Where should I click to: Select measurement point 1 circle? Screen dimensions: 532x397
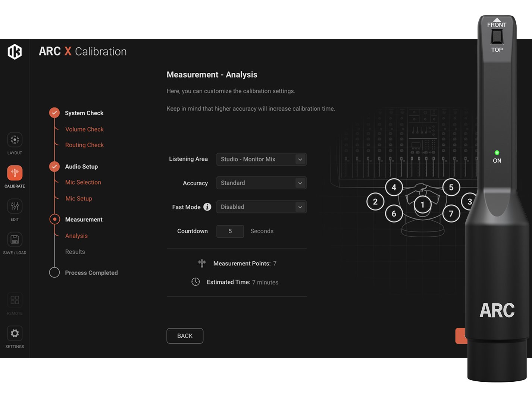coord(422,204)
